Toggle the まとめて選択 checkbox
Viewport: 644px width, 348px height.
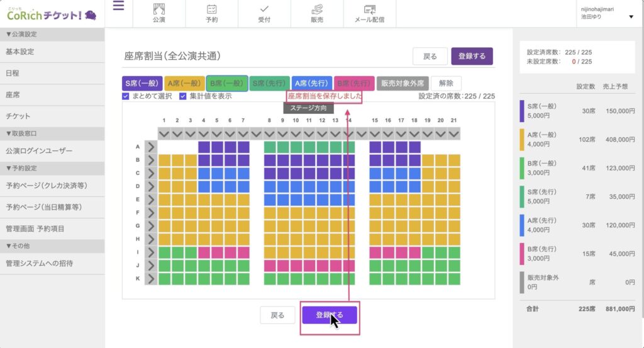point(126,96)
